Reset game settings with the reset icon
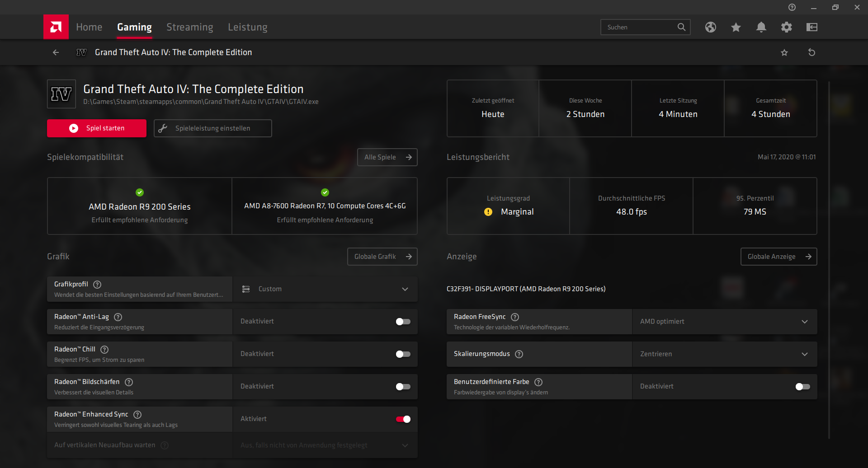868x468 pixels. pos(812,52)
